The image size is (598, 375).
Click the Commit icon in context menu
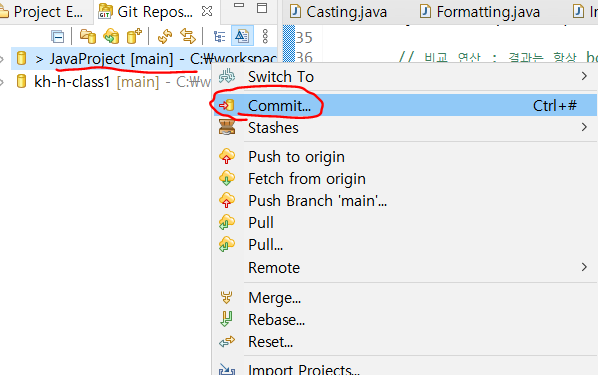point(227,105)
